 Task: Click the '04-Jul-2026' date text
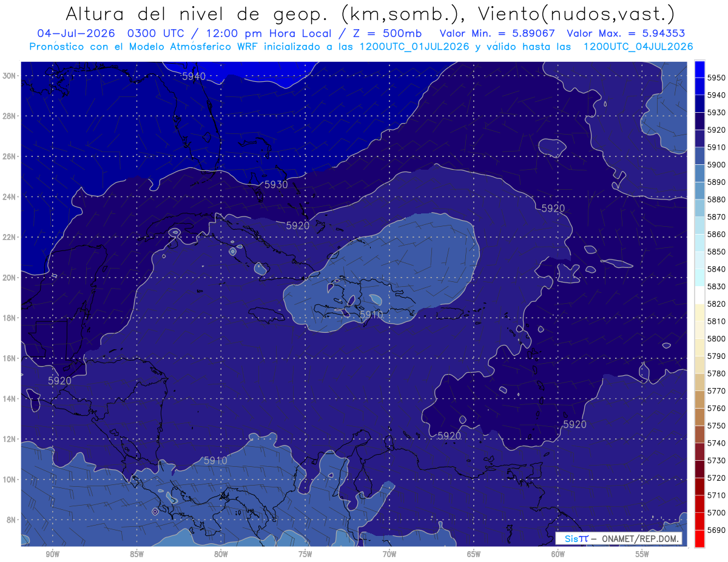pos(76,33)
